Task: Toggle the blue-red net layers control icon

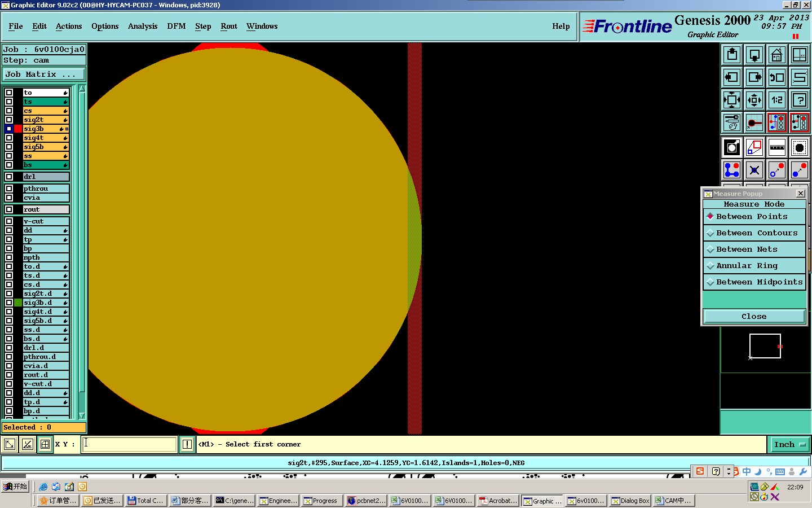Action: tap(777, 122)
